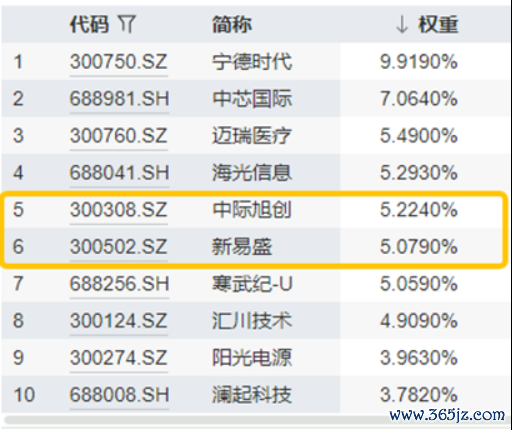Click the 简称 column header
Viewport: 512px width, 430px height.
coord(232,25)
